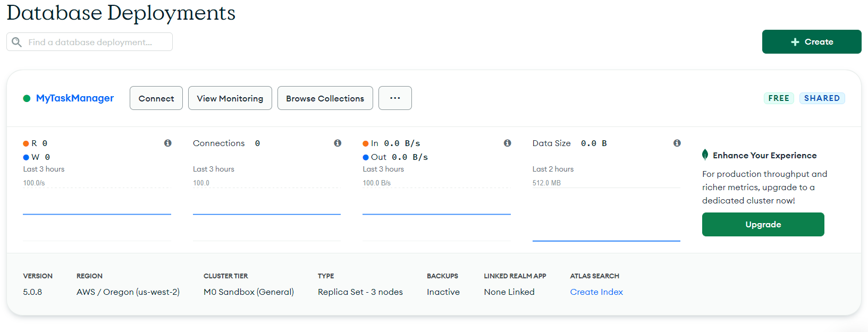Click the ATLAS SEARCH column header
This screenshot has width=868, height=332.
[595, 276]
